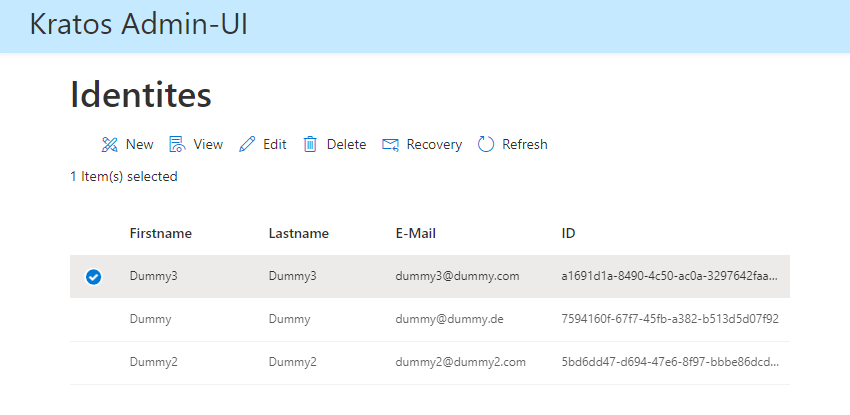Sort by the E-Mail column header

pos(416,234)
